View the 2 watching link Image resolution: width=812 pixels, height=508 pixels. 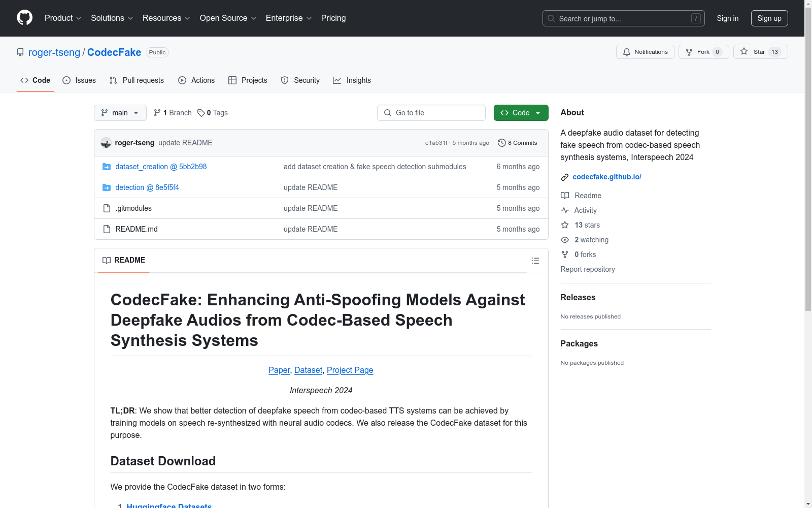pyautogui.click(x=585, y=240)
